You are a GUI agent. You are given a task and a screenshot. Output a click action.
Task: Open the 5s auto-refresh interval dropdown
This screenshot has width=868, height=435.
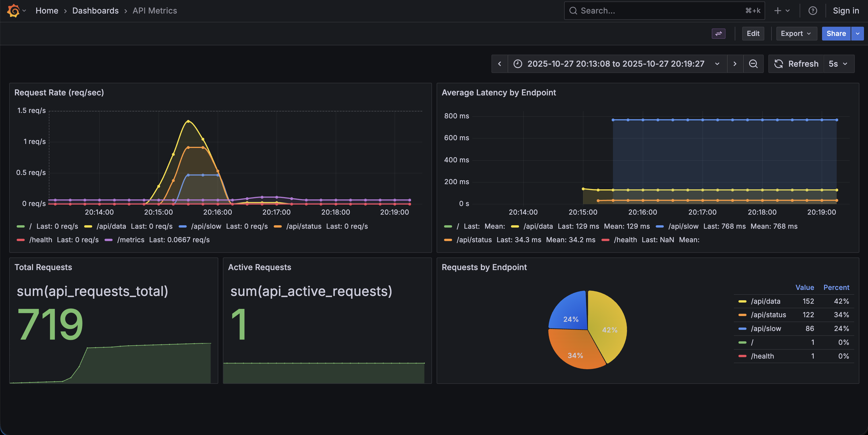click(838, 64)
